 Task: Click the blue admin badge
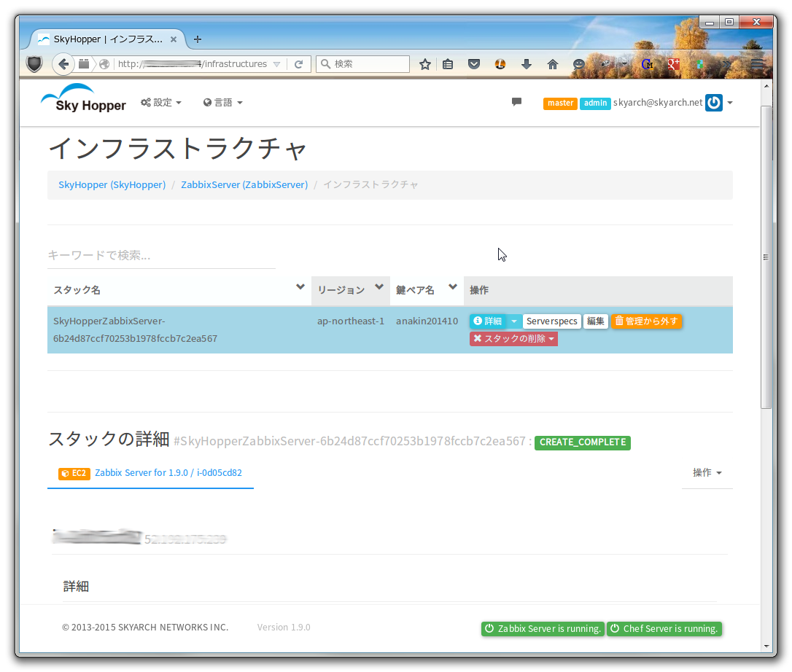[x=596, y=103]
